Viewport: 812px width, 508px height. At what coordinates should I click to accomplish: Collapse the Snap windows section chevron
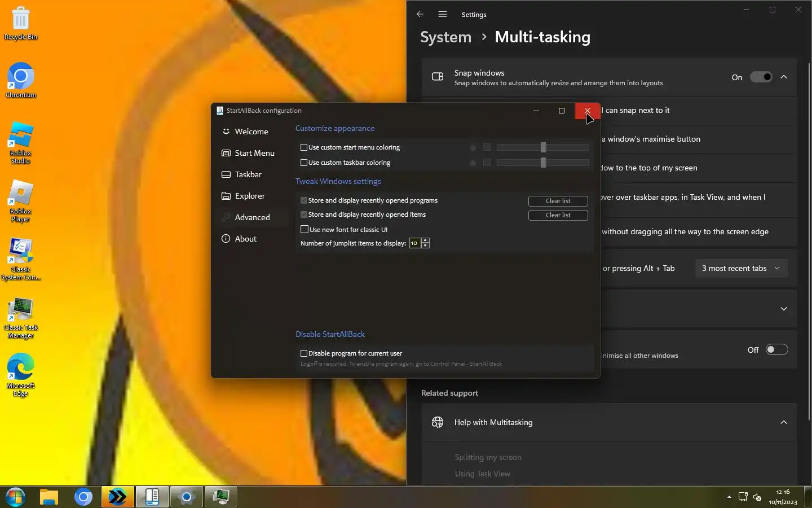point(784,77)
